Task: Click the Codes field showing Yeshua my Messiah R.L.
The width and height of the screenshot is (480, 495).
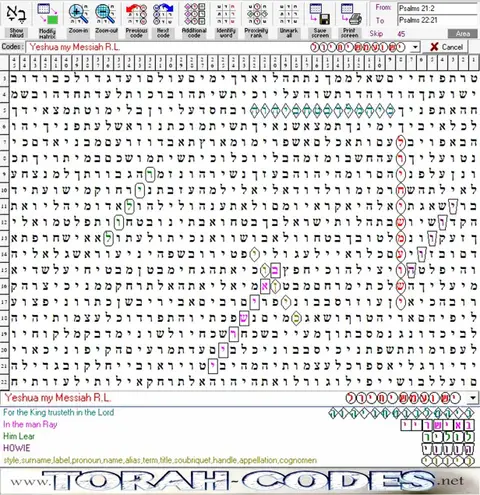Action: (218, 47)
